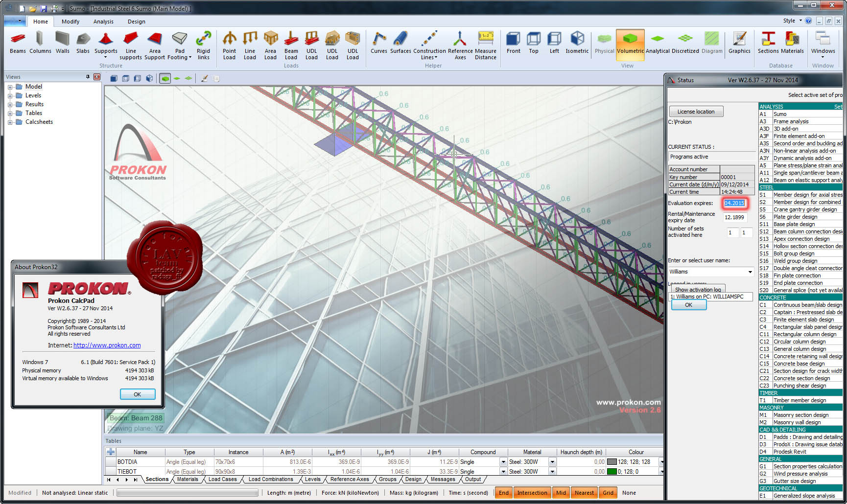The image size is (847, 504).
Task: Open Sections database
Action: (x=768, y=43)
